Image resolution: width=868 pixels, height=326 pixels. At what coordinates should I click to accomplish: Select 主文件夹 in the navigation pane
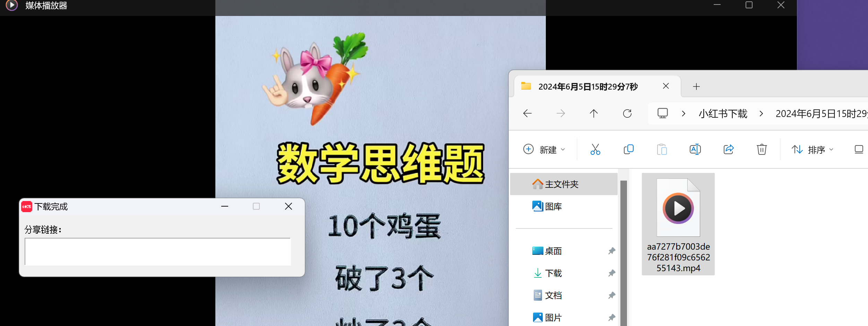point(564,184)
